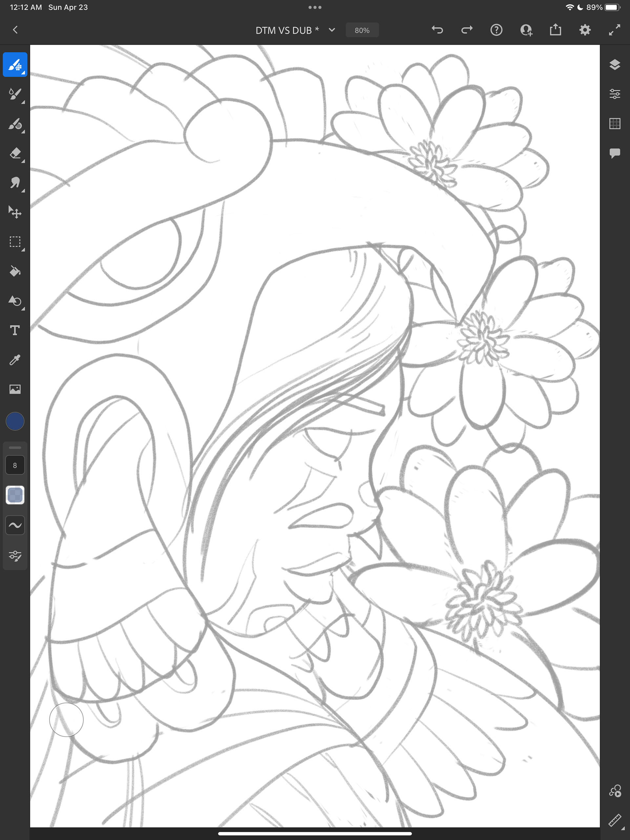Viewport: 630px width, 840px height.
Task: Invite collaborators to the document
Action: coord(526,30)
